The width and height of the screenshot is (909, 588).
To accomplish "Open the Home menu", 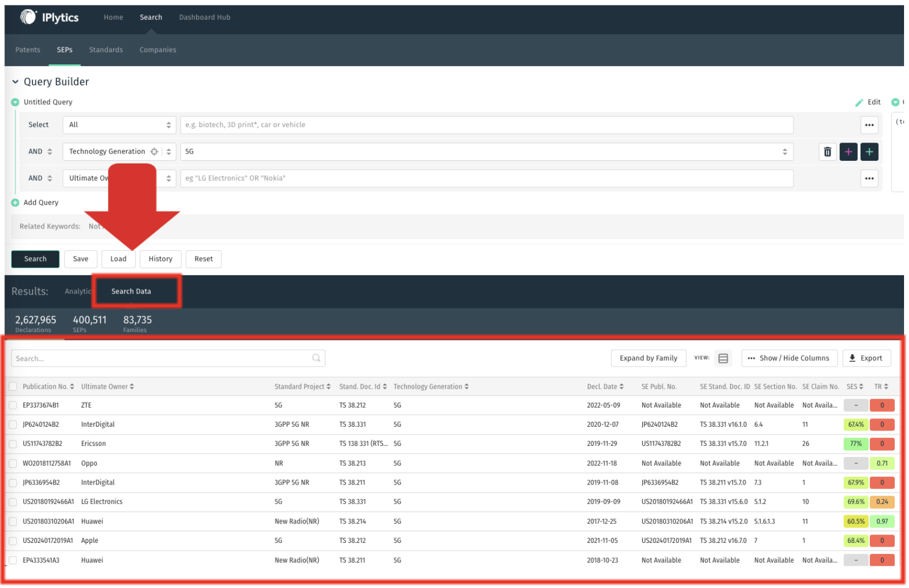I will (x=113, y=18).
